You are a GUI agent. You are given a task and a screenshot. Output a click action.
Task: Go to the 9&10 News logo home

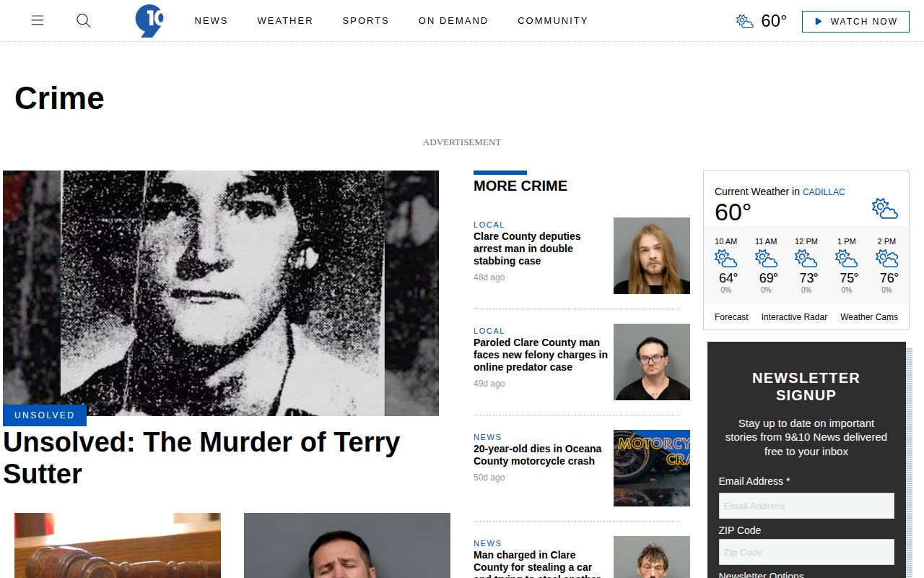tap(149, 21)
